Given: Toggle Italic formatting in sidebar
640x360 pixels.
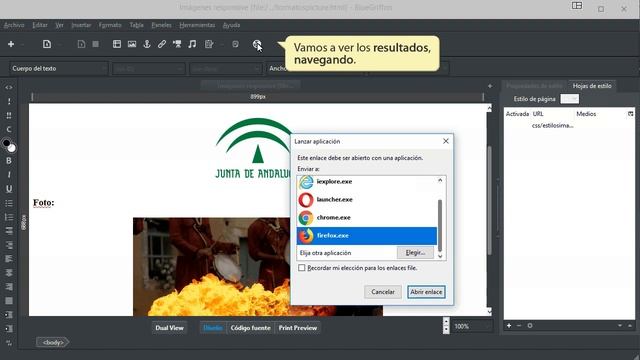Looking at the screenshot, I should point(9,175).
